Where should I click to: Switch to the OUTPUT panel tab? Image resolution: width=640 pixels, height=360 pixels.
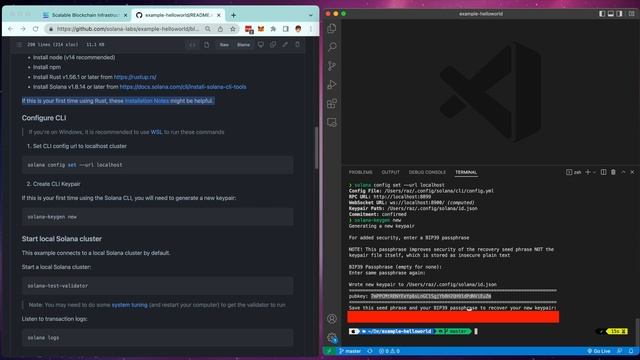[390, 172]
